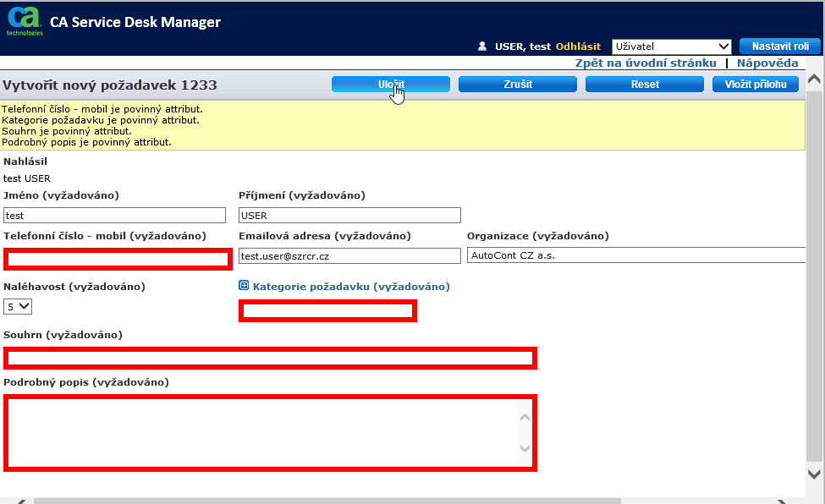The height and width of the screenshot is (504, 825).
Task: Click the Odhlásit logout link
Action: [578, 47]
